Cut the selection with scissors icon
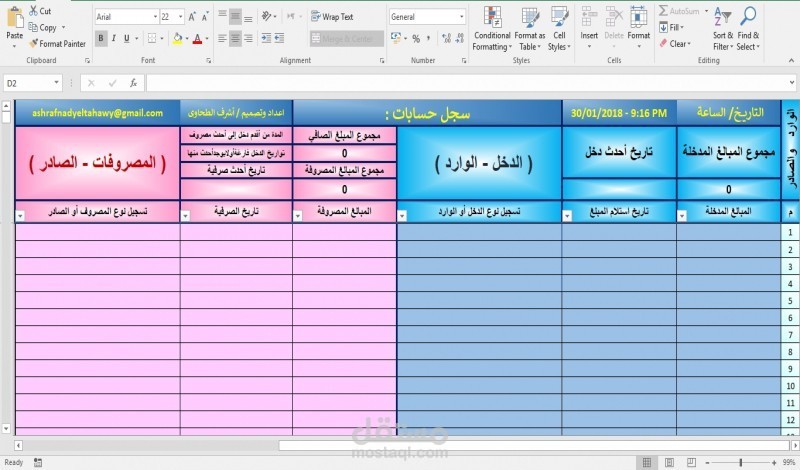This screenshot has height=470, width=800. 40,11
